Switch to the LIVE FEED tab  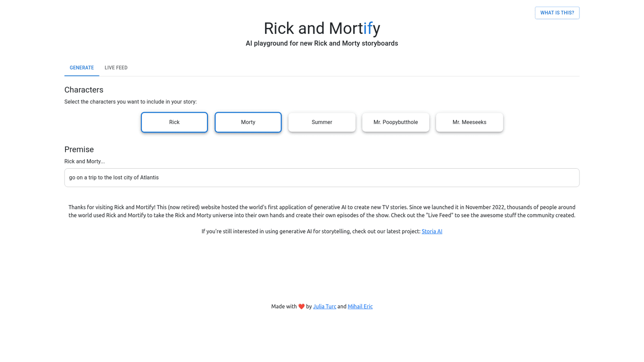pyautogui.click(x=116, y=67)
